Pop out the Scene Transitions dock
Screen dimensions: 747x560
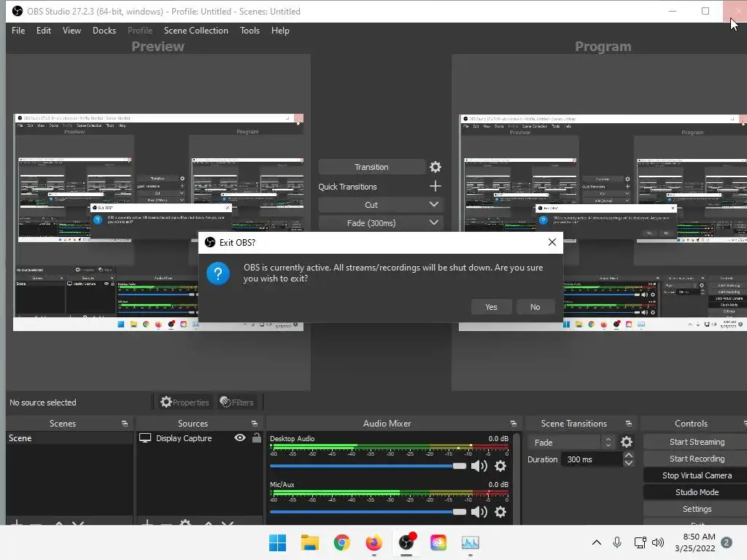pos(628,424)
